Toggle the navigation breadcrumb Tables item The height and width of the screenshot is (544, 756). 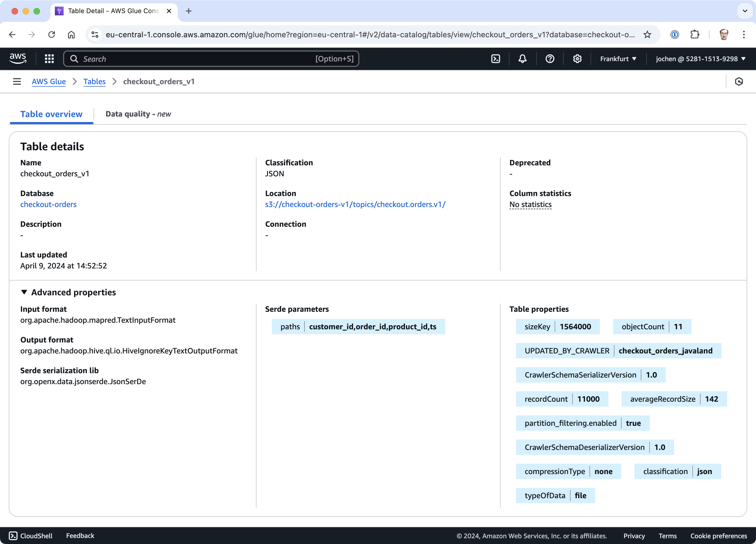tap(94, 81)
